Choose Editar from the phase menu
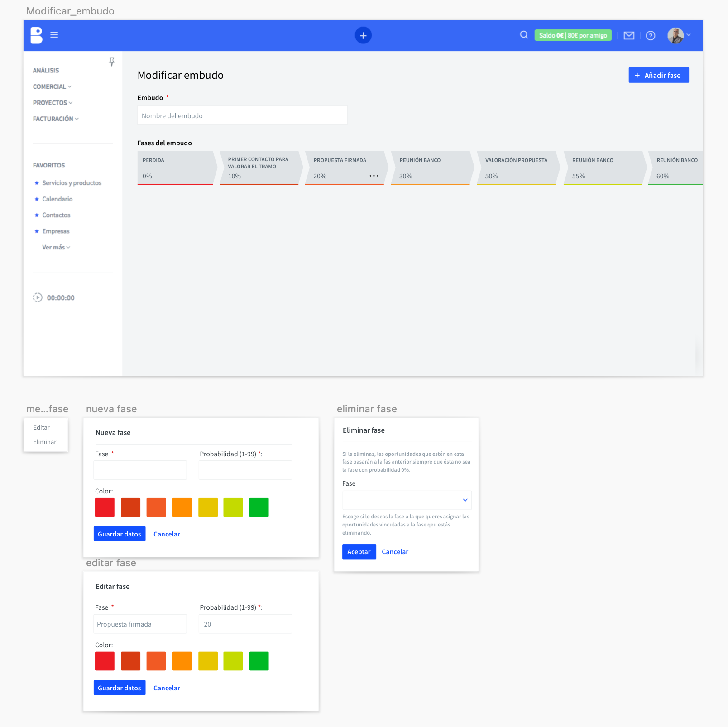This screenshot has height=727, width=728. click(42, 427)
